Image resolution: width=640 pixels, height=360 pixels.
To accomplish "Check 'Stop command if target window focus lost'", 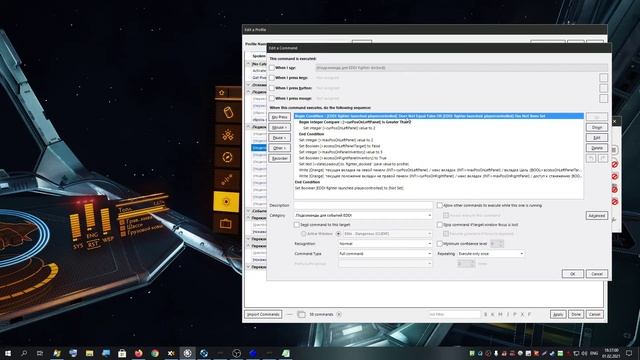I will click(x=440, y=225).
